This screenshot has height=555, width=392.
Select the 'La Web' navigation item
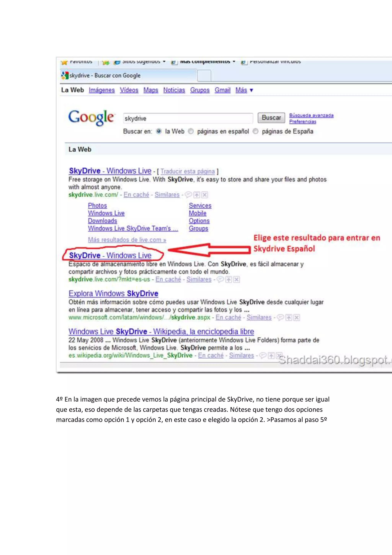tap(72, 90)
